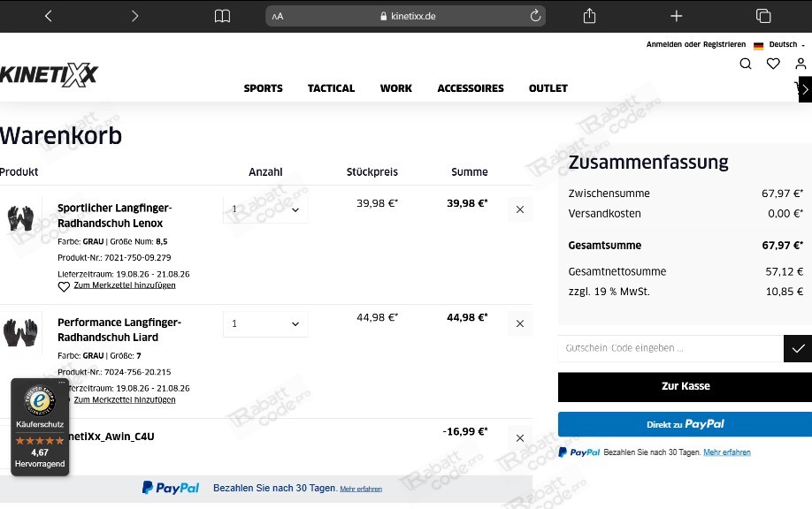Viewport: 812px width, 509px height.
Task: Click the KinetiXx logo
Action: (x=49, y=75)
